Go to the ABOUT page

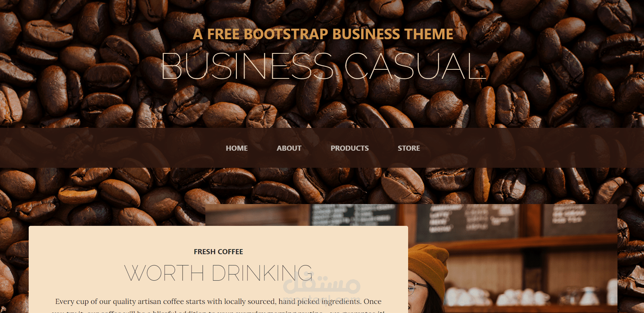click(x=289, y=148)
